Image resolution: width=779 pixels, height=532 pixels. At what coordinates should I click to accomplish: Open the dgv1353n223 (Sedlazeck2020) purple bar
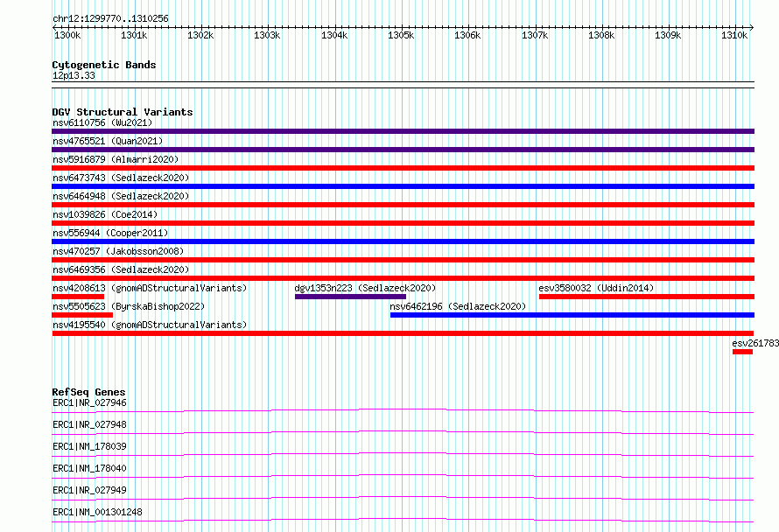(350, 297)
